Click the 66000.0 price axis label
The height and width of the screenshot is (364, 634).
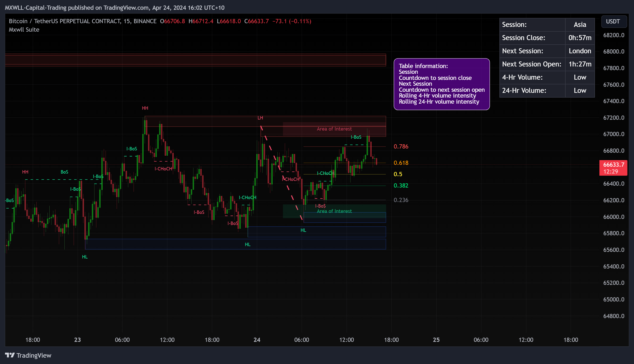(x=614, y=217)
